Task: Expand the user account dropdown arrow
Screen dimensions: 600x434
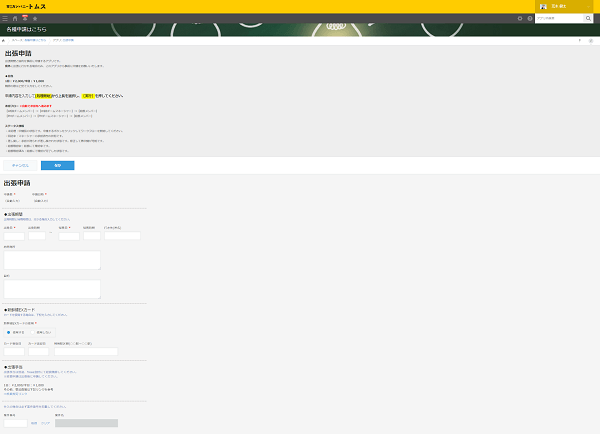Action: point(588,7)
